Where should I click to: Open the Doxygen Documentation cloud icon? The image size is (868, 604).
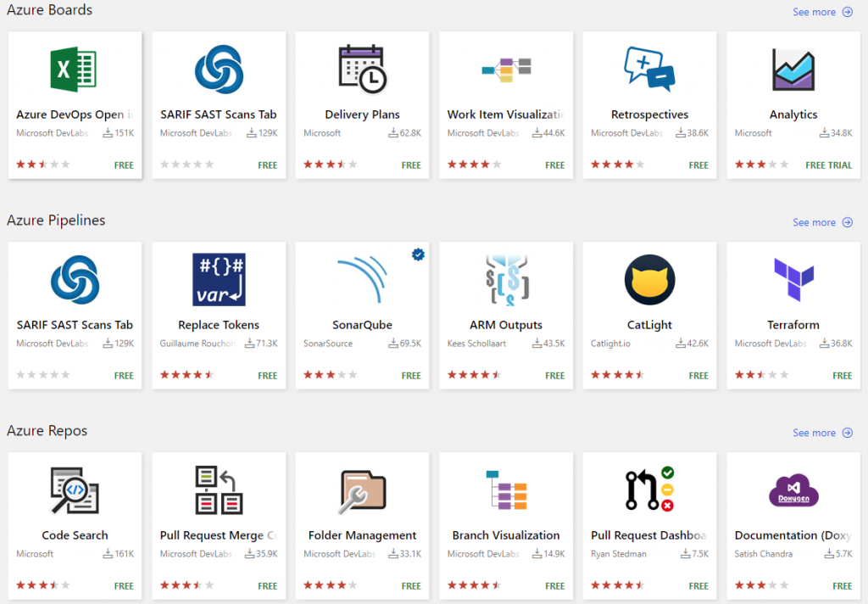(x=793, y=490)
